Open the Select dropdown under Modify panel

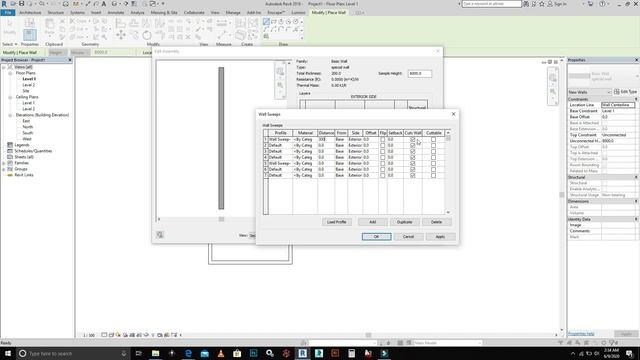(9, 44)
